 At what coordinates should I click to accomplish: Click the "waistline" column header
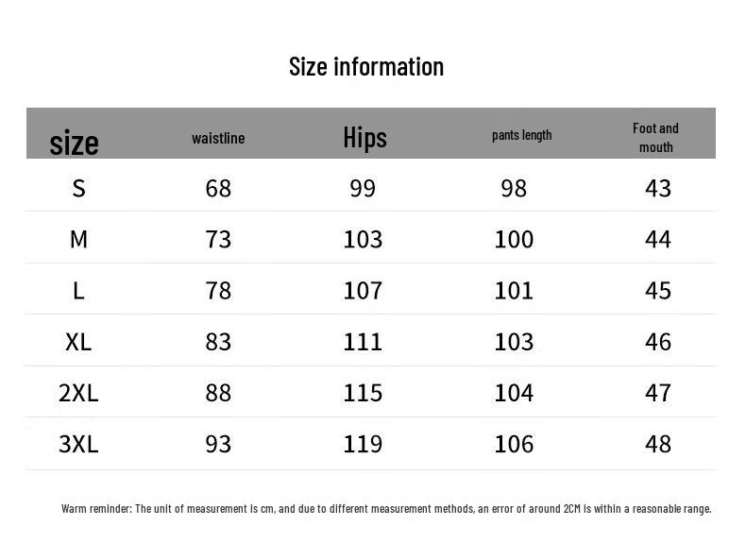[218, 138]
